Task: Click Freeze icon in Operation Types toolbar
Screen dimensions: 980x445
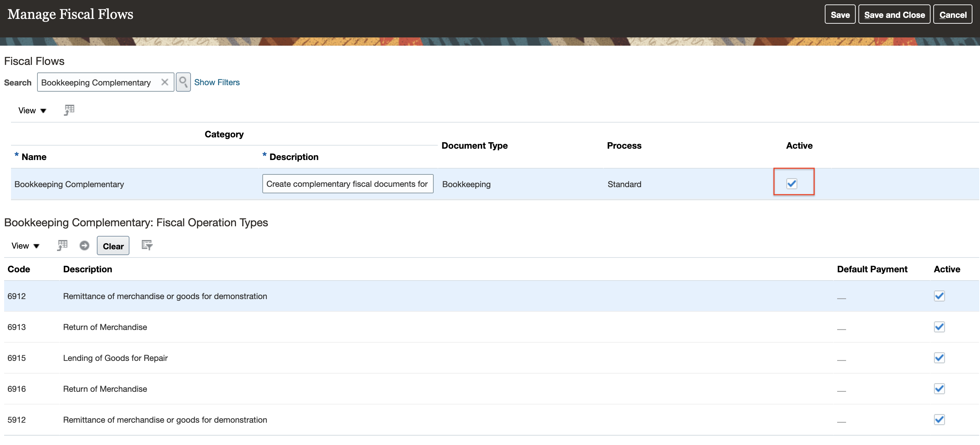Action: [62, 245]
